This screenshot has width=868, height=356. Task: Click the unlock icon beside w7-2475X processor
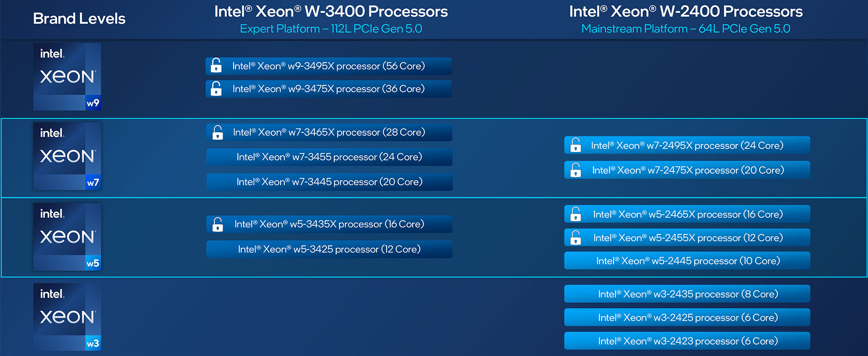pos(576,169)
